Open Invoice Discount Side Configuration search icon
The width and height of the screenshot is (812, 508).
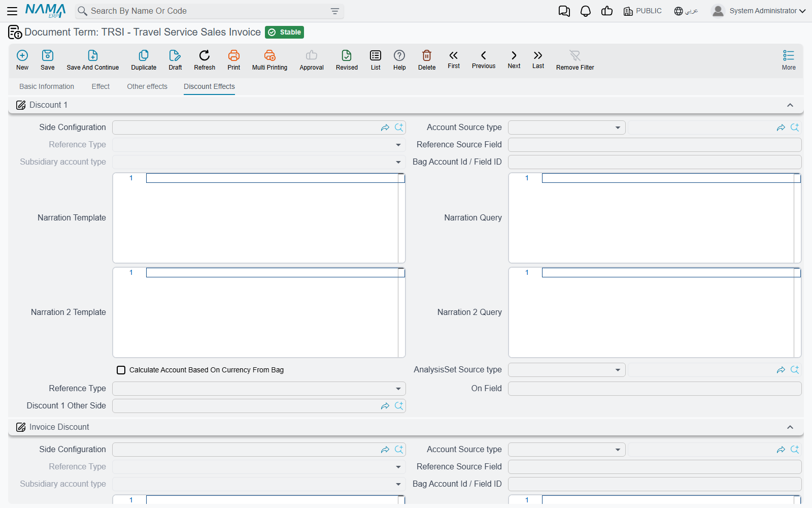pyautogui.click(x=399, y=450)
